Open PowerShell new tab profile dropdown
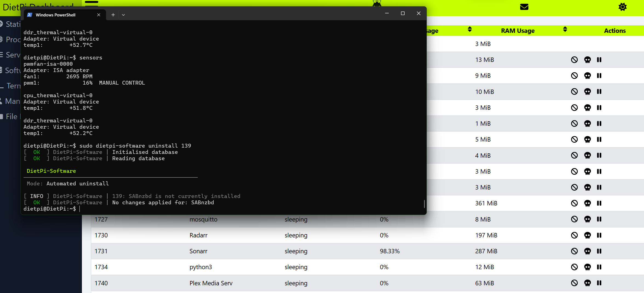This screenshot has height=293, width=644. tap(123, 15)
